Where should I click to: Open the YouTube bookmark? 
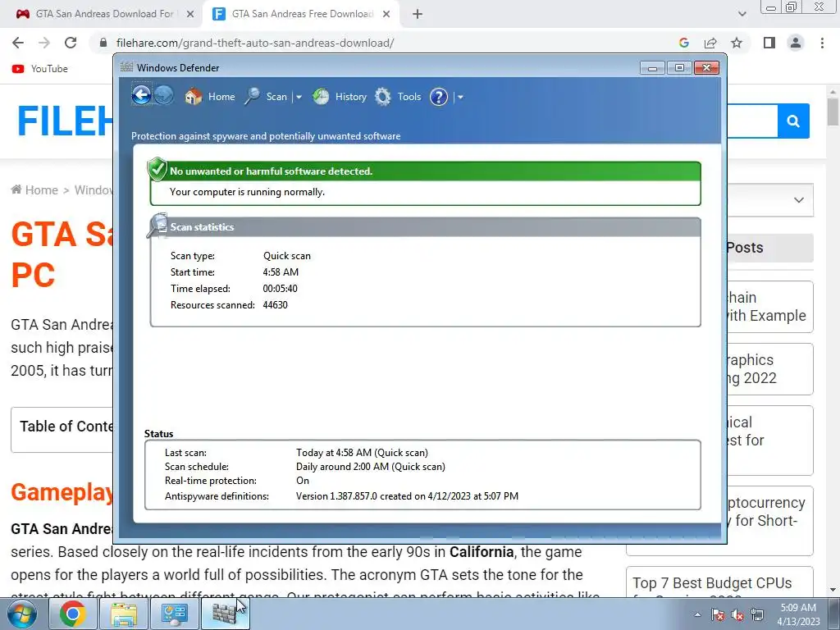pyautogui.click(x=40, y=69)
